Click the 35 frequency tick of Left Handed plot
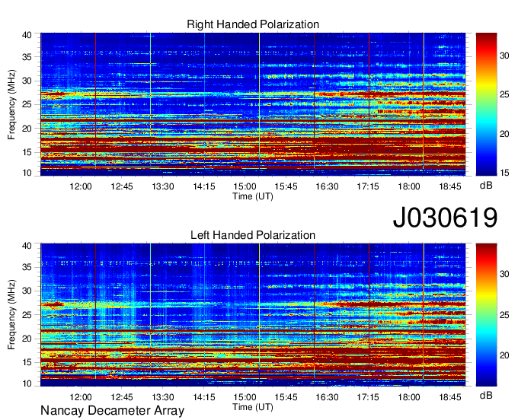The width and height of the screenshot is (518, 420). (27, 267)
